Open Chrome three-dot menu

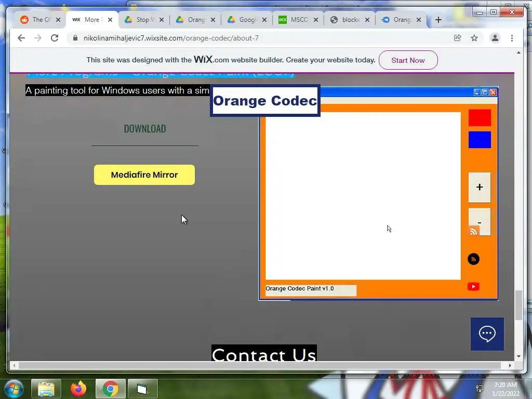click(512, 38)
